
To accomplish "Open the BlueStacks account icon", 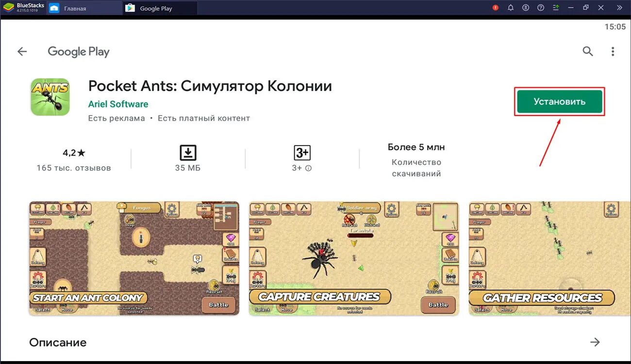I will coord(526,8).
